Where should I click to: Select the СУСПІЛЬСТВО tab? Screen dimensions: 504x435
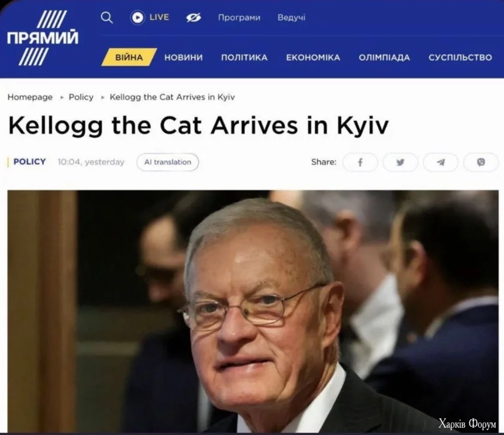click(x=460, y=57)
